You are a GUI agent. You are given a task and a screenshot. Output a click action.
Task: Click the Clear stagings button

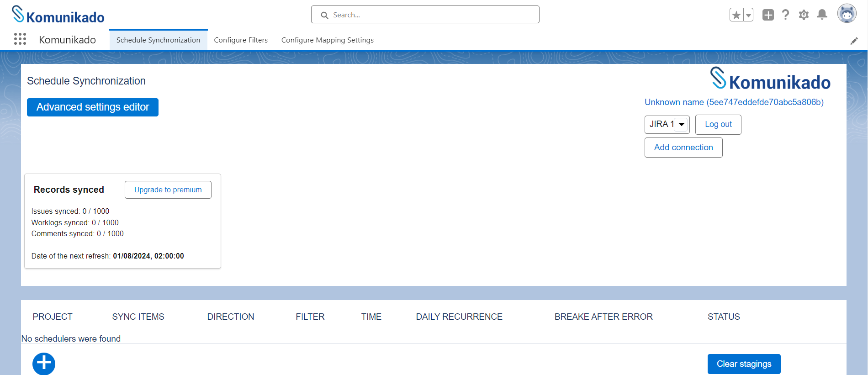click(x=744, y=364)
